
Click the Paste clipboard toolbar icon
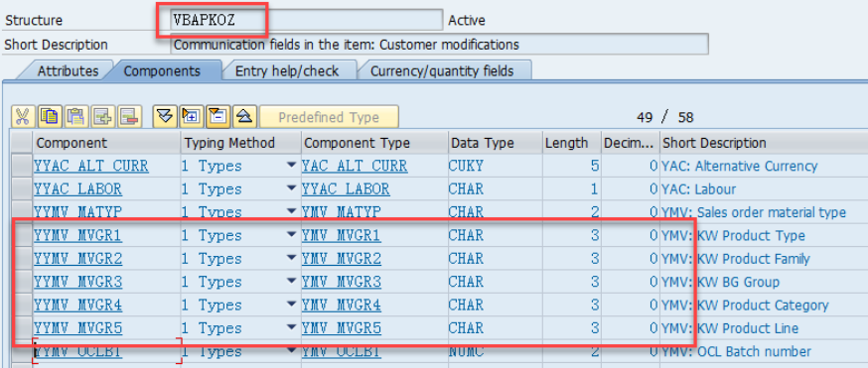coord(76,117)
